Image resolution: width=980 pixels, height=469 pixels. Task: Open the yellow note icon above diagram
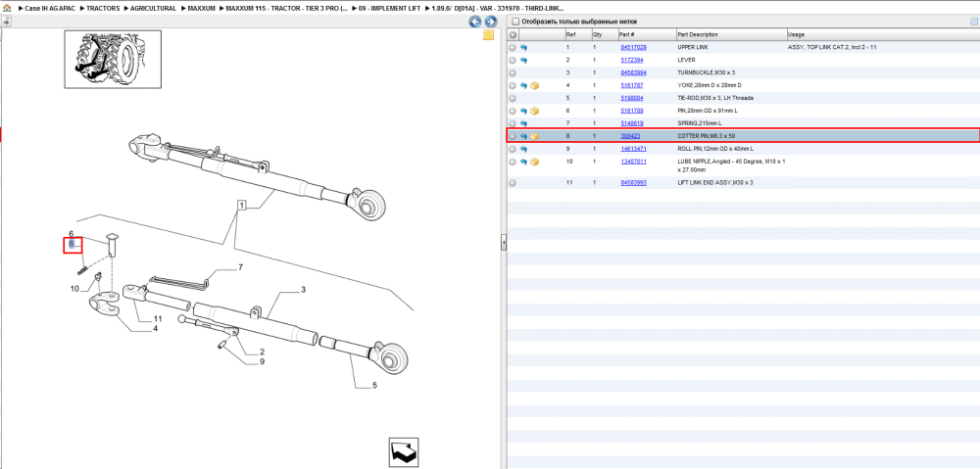[489, 35]
